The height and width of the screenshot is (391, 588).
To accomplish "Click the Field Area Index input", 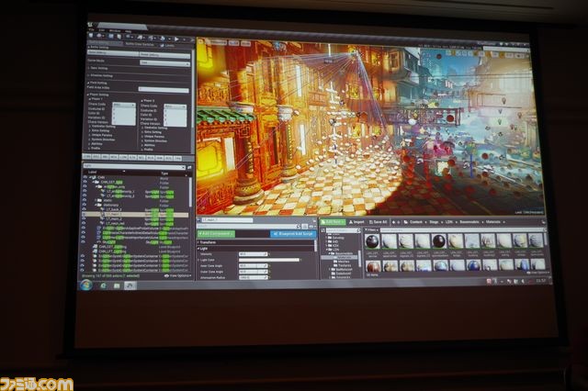I will click(164, 89).
